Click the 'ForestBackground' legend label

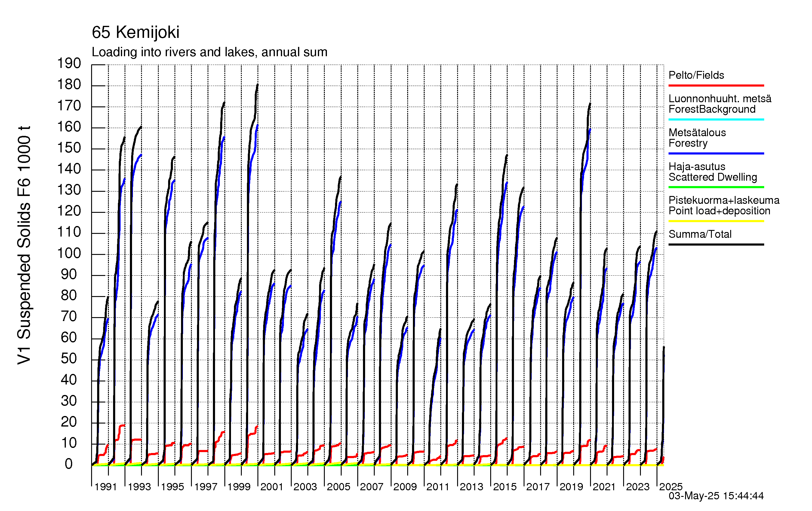(x=712, y=109)
